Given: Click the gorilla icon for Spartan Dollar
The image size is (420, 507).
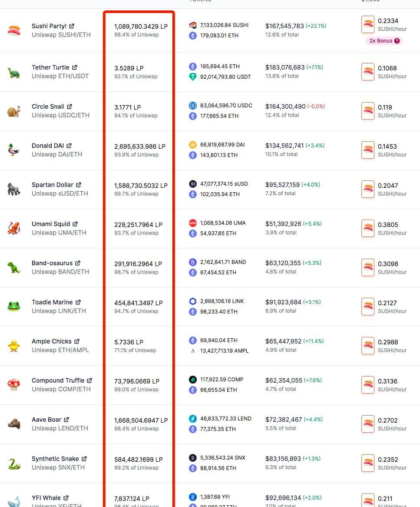Looking at the screenshot, I should [x=14, y=189].
